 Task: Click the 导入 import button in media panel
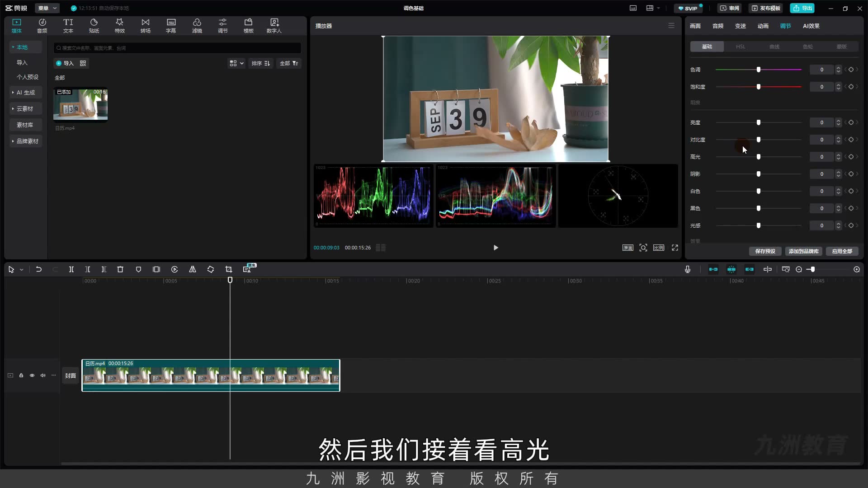click(x=65, y=63)
